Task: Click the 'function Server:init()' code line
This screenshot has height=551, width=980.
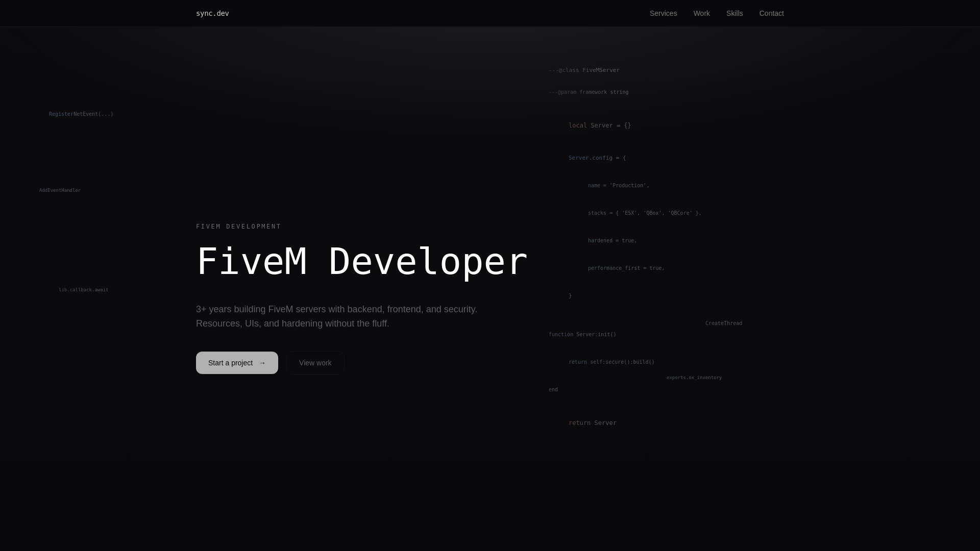Action: [x=582, y=335]
